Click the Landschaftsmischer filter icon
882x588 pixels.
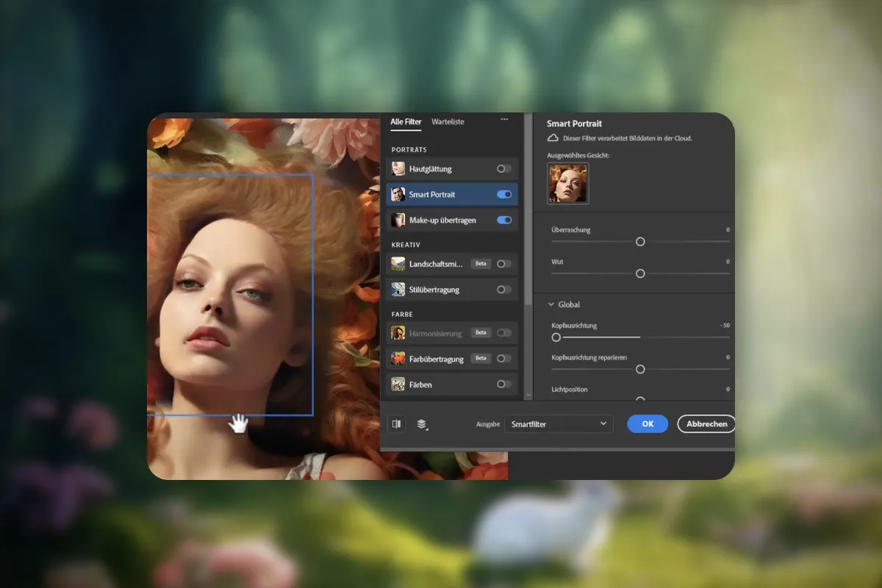[x=398, y=264]
